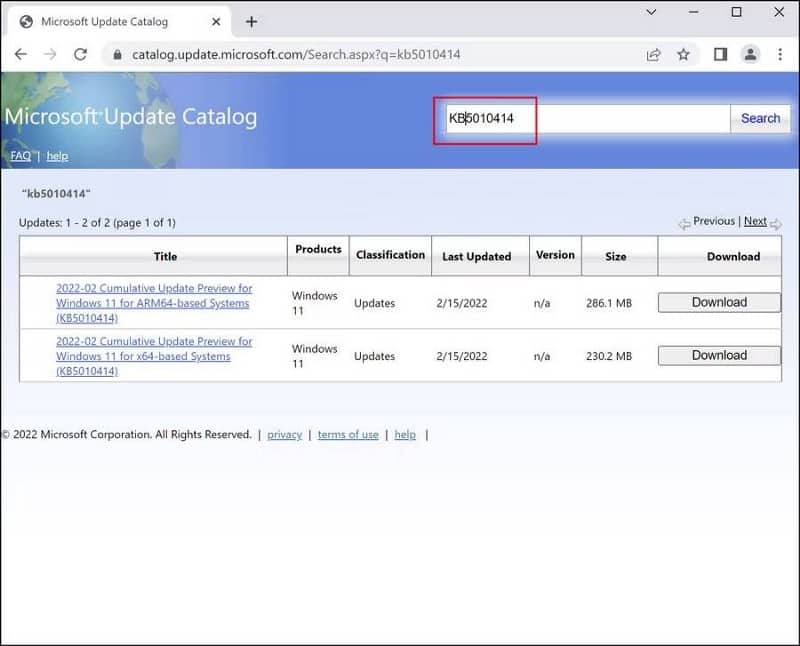Click the FAQ link in header
Screen dimensions: 800x646
click(x=20, y=156)
